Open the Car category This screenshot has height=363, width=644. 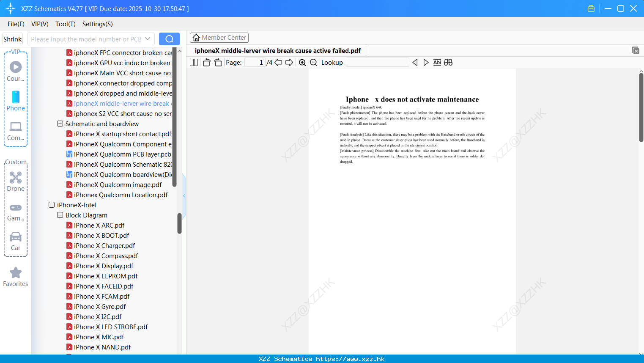tap(16, 241)
